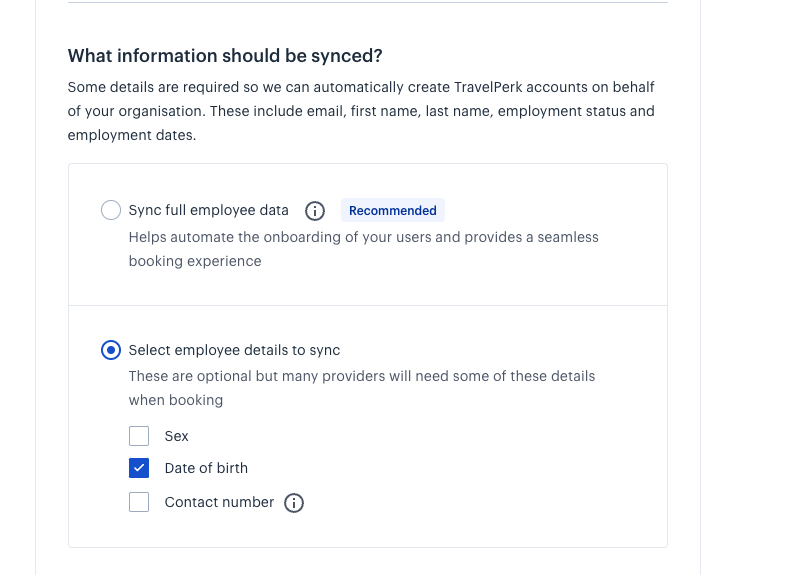This screenshot has height=575, width=792.
Task: Click the 'What information should be synced?' heading
Action: pyautogui.click(x=225, y=56)
